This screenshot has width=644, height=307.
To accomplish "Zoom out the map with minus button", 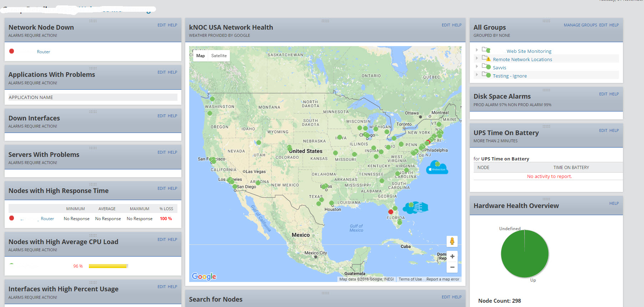I will 452,267.
